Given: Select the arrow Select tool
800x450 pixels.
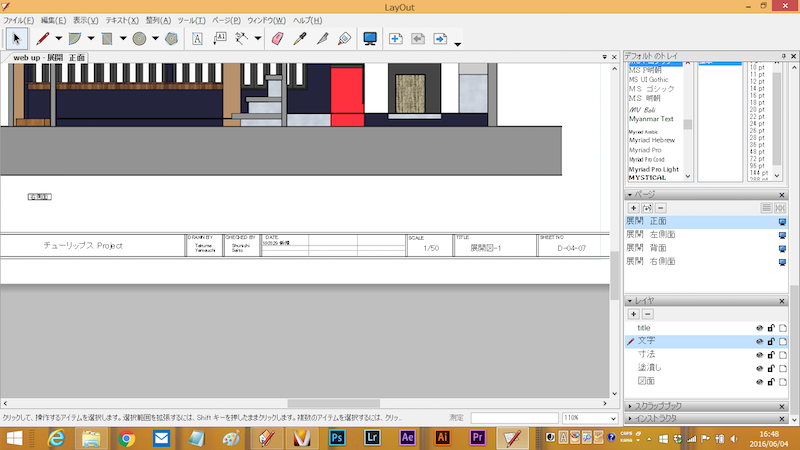Looking at the screenshot, I should (17, 39).
